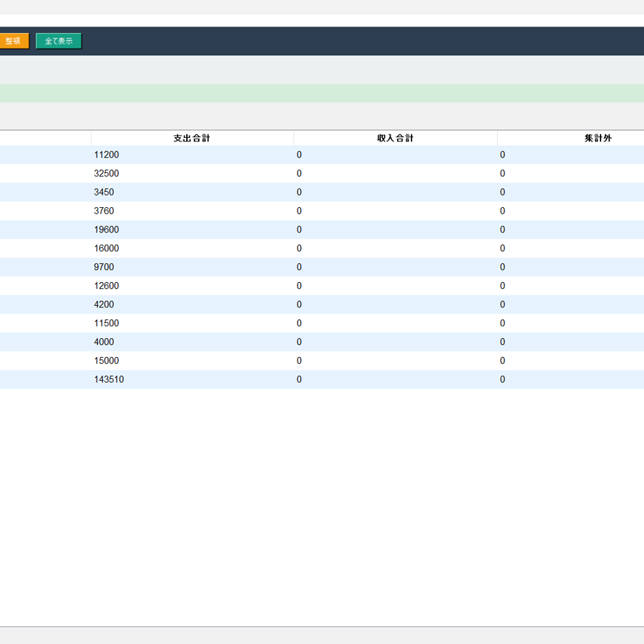Select the 収入合計 column header
644x644 pixels.
[x=395, y=138]
